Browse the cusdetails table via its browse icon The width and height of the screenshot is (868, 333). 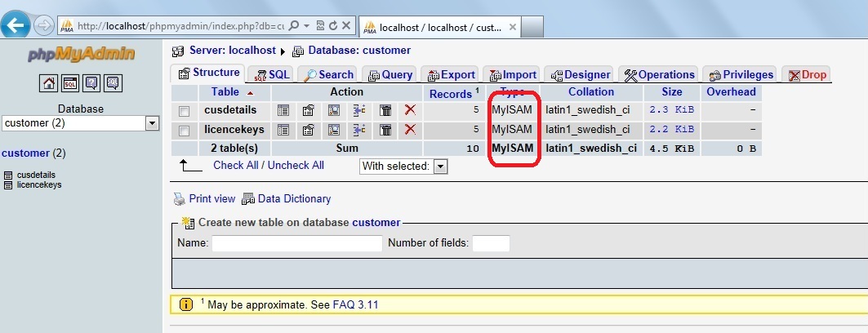coord(283,111)
